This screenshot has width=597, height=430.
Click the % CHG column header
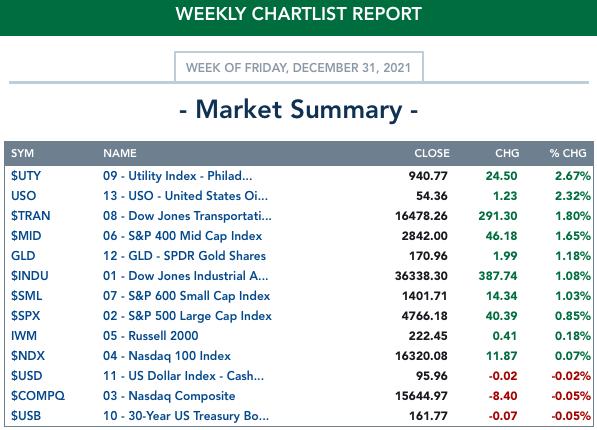(568, 153)
